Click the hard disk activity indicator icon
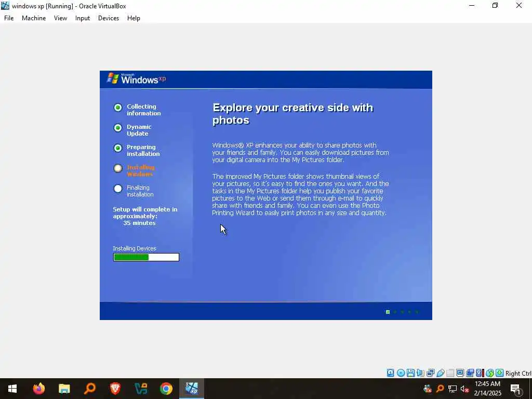 point(391,373)
